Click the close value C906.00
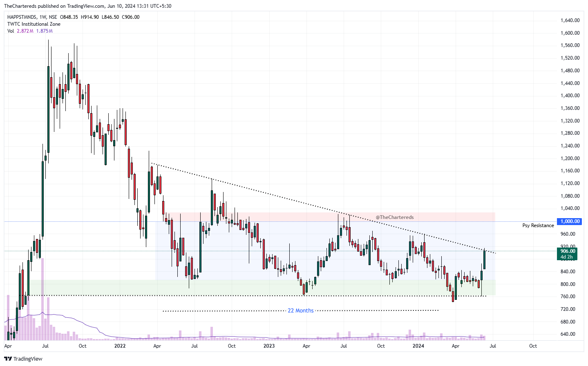588x366 pixels. tap(131, 17)
